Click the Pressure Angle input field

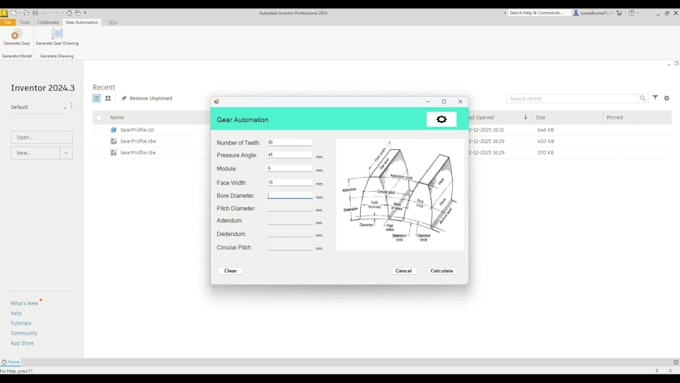pyautogui.click(x=290, y=154)
